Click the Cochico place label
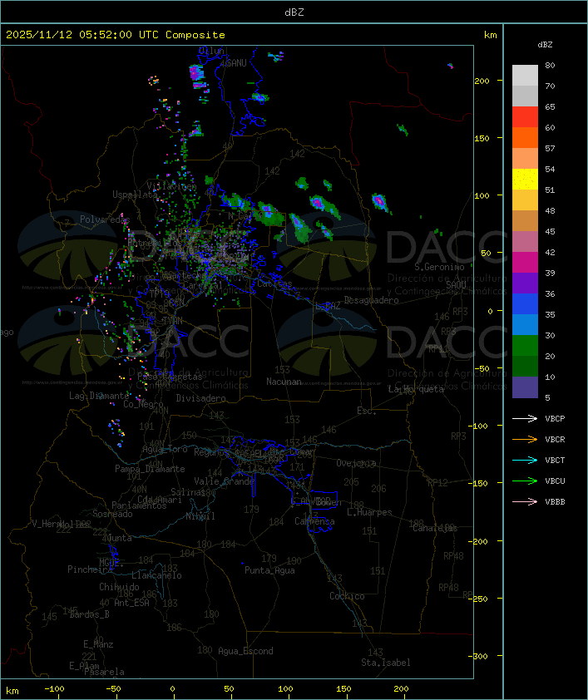The height and width of the screenshot is (700, 588). click(x=347, y=596)
